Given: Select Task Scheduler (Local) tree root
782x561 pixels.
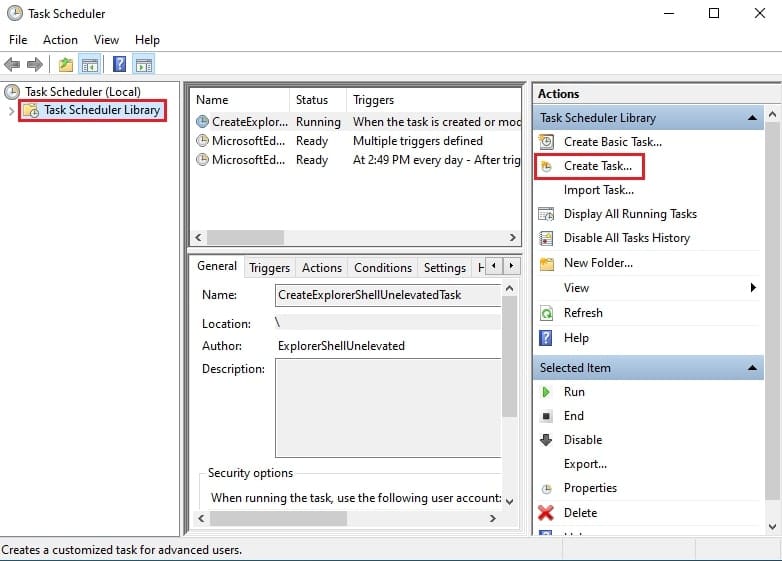Looking at the screenshot, I should click(83, 92).
